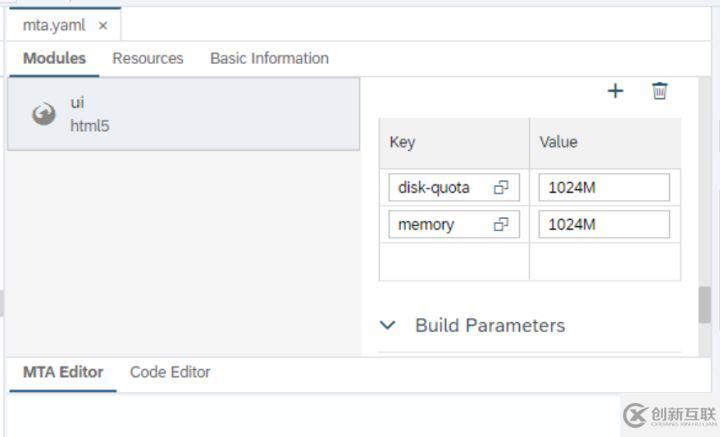Click the disk-quota key field
The image size is (720, 437).
point(440,187)
